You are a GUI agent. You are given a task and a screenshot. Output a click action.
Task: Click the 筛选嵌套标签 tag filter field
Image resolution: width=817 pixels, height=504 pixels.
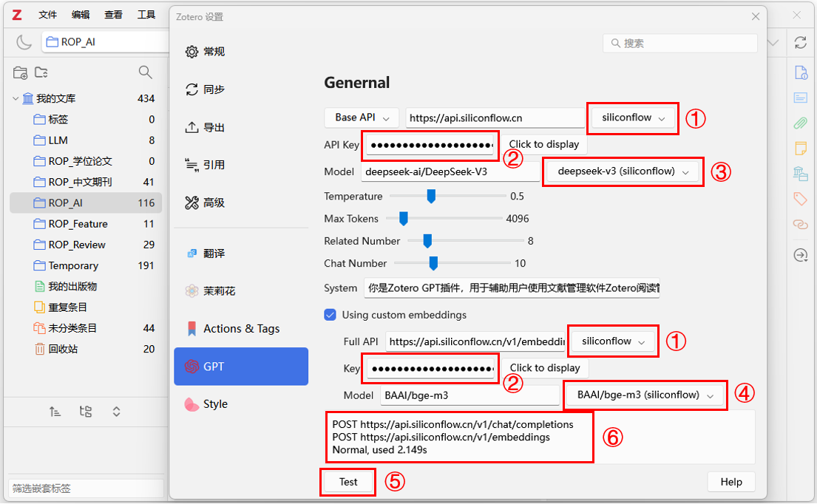86,488
